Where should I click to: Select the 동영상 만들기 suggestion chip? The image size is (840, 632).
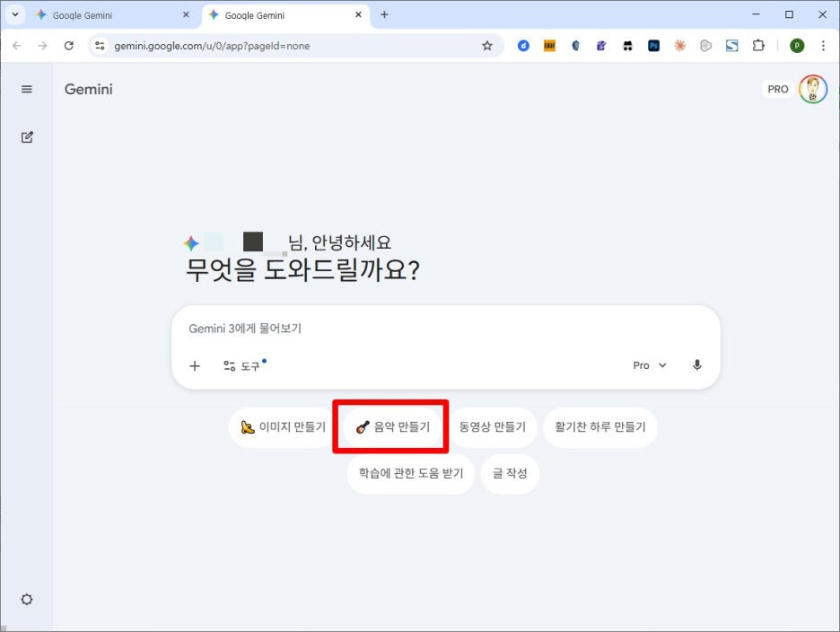pyautogui.click(x=493, y=426)
